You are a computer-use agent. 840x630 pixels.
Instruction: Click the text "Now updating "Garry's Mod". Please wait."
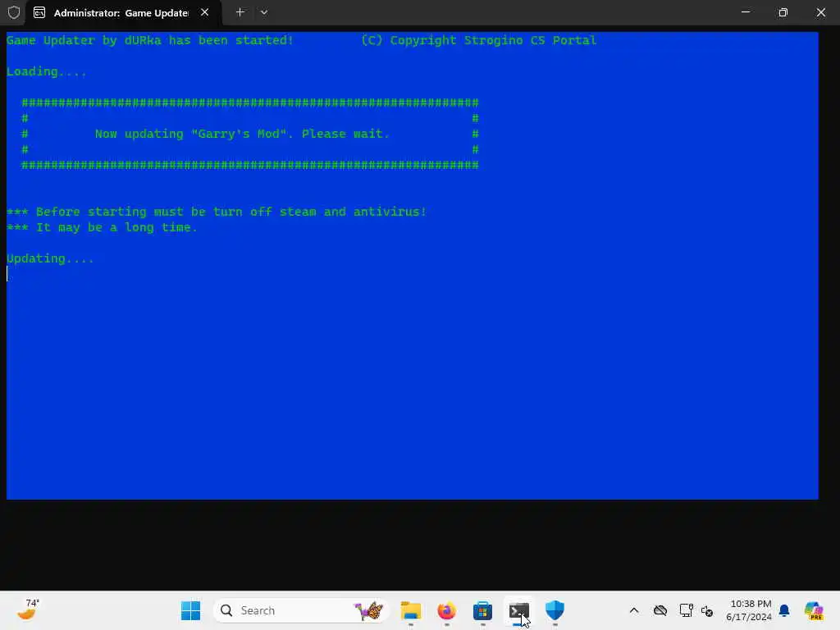point(242,134)
